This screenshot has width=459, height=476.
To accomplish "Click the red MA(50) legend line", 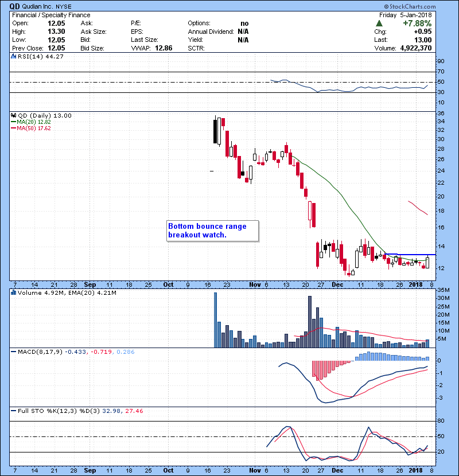I will [x=14, y=128].
